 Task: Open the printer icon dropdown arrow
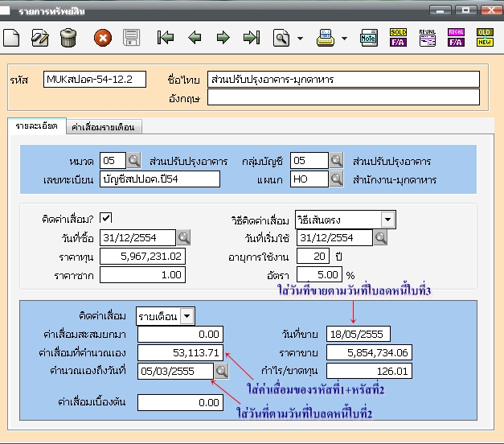pyautogui.click(x=345, y=38)
